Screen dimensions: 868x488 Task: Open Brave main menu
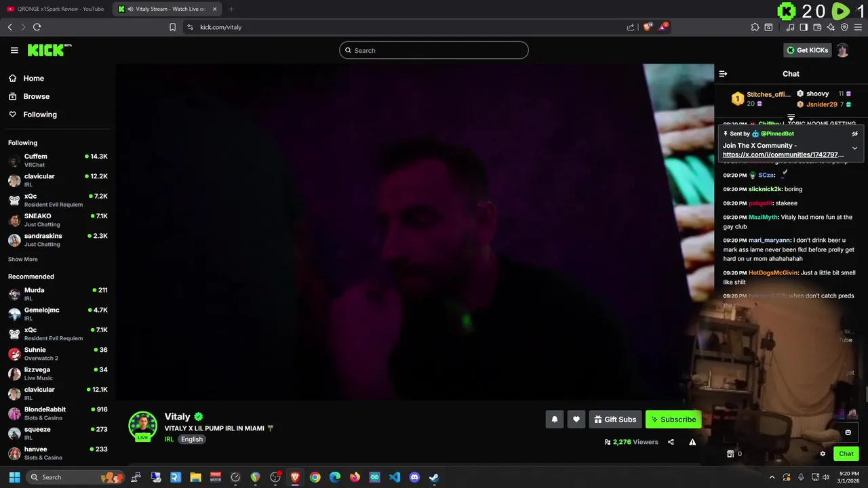859,27
